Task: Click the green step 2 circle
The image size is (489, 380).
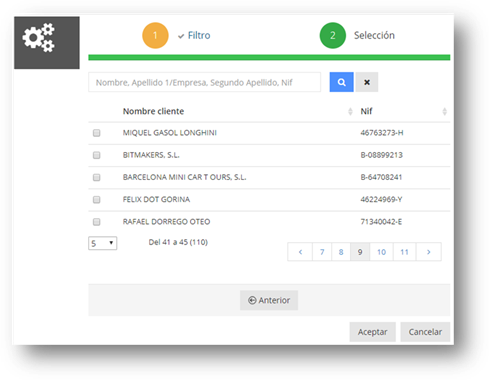Action: [333, 35]
